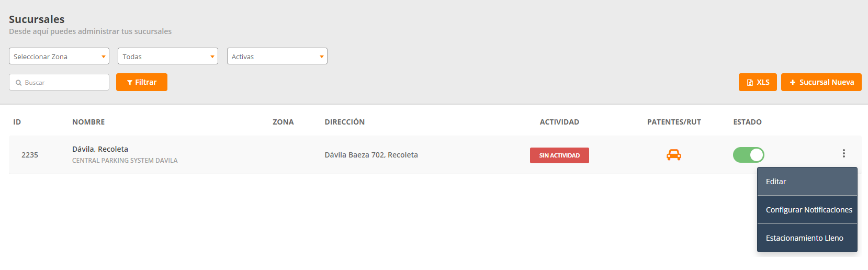Focus the Buscar search field
Viewport: 868px width, 270px height.
[64, 83]
